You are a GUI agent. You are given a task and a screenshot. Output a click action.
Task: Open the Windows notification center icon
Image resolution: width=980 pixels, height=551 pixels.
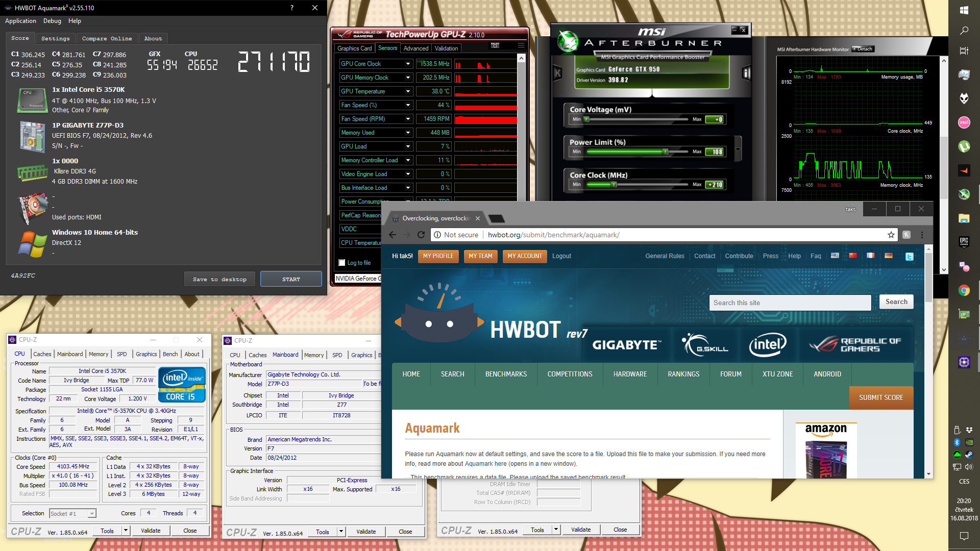(x=964, y=536)
